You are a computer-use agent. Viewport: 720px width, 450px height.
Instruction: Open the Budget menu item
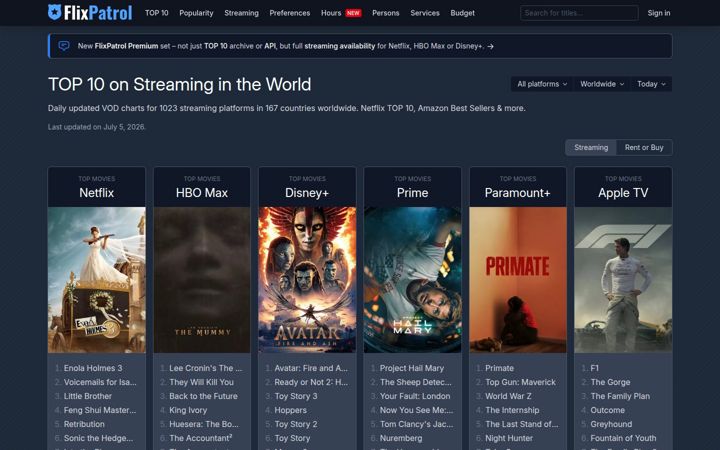tap(462, 13)
